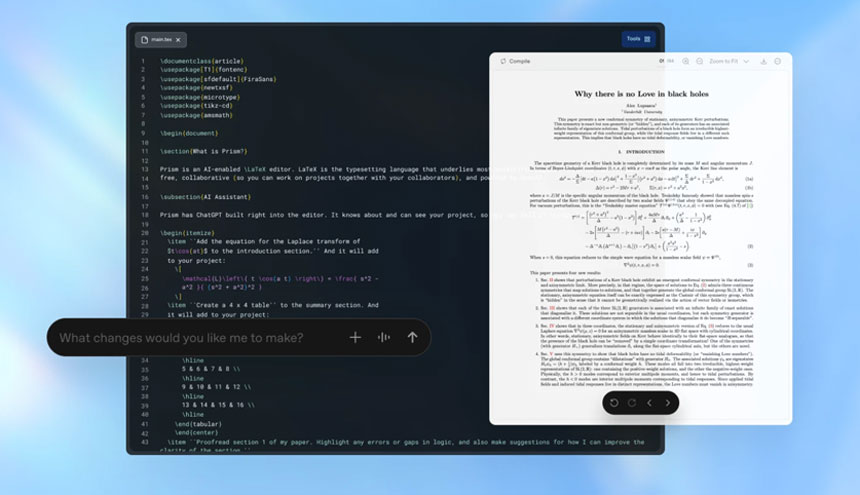Select the main.tex file tab

[x=161, y=40]
